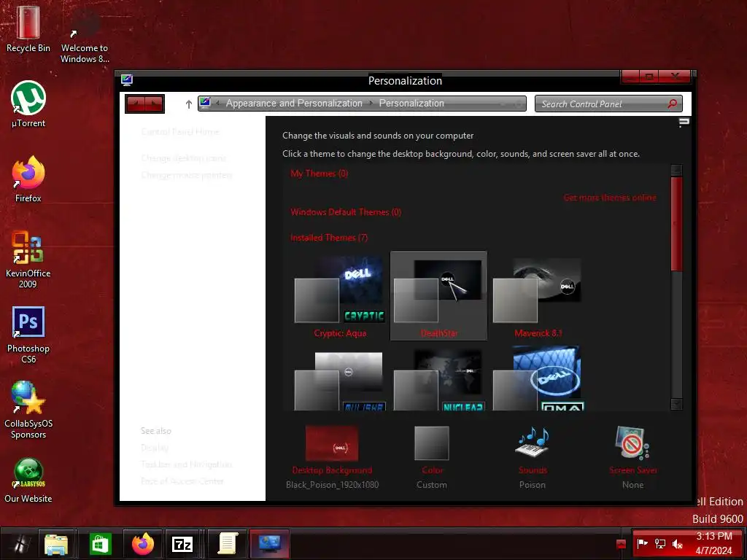This screenshot has height=560, width=747.
Task: Open the notepad scroll icon on the taskbar
Action: pos(228,544)
